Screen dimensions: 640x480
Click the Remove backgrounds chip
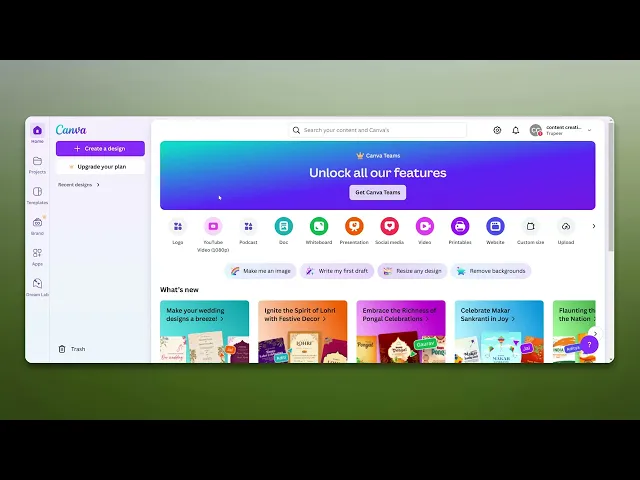point(491,271)
